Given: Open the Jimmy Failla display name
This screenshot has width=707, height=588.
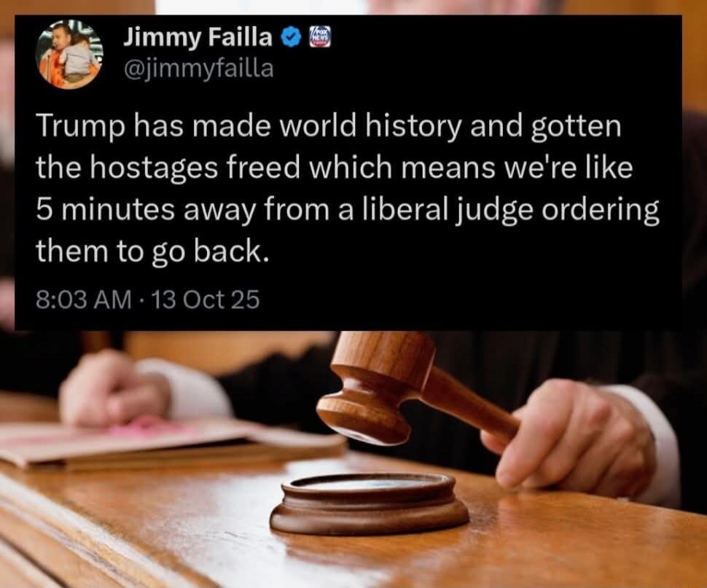Looking at the screenshot, I should (x=198, y=39).
